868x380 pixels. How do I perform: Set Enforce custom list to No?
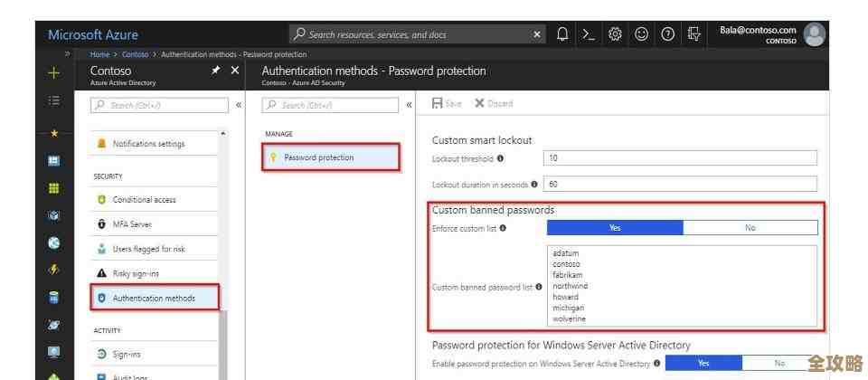[750, 228]
